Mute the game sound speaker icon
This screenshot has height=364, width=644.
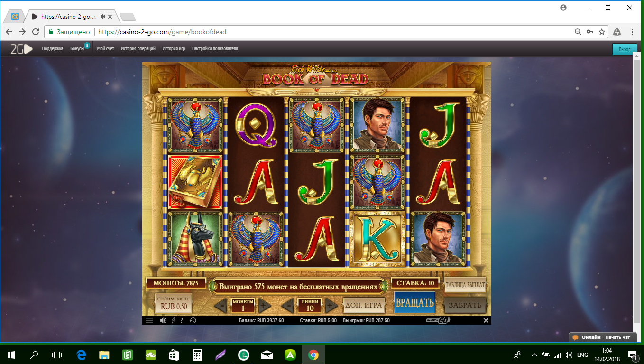[x=163, y=320]
